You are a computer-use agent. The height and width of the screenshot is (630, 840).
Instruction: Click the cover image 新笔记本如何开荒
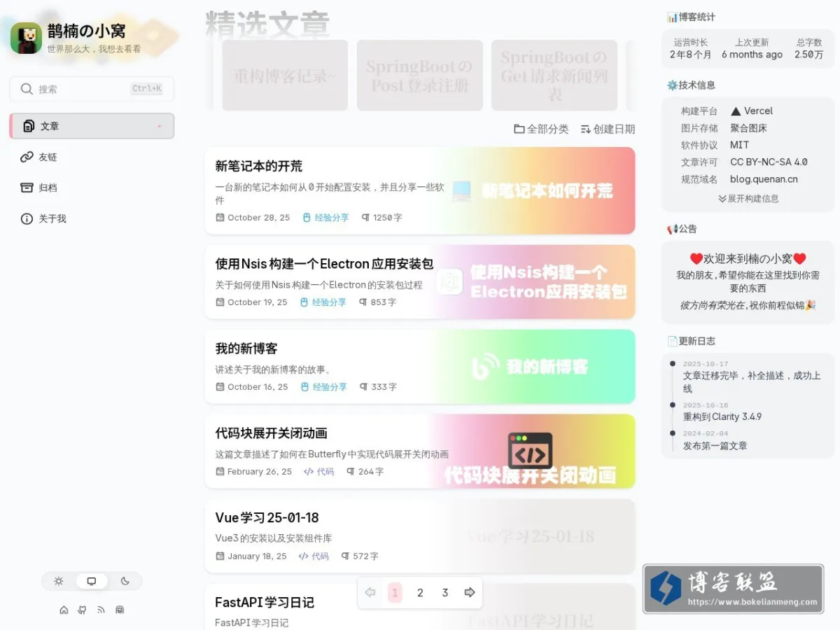tap(534, 190)
